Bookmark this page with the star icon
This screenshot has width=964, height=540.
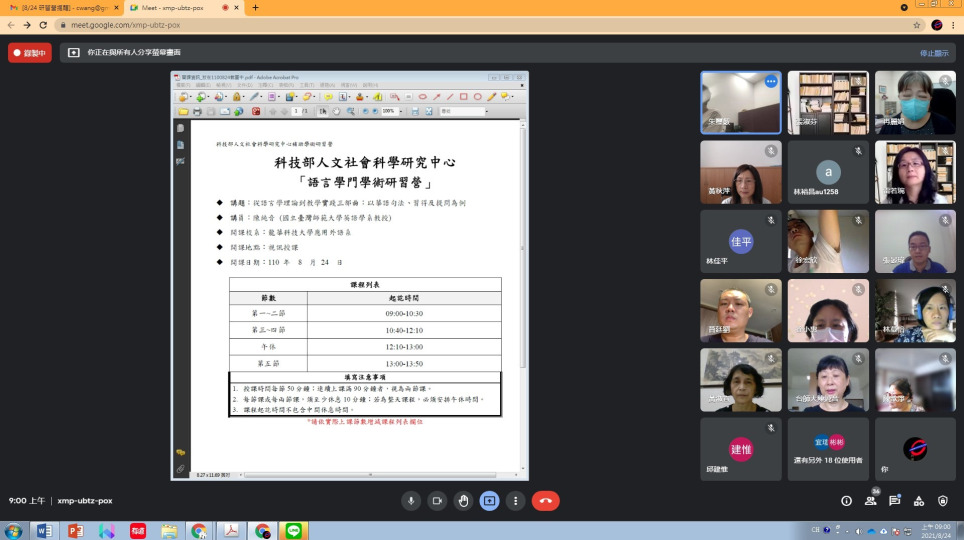point(916,25)
